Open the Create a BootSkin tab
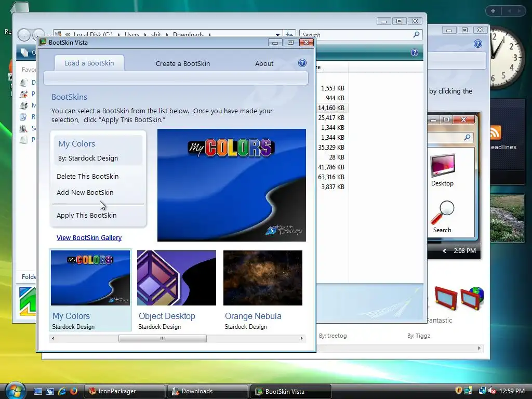The image size is (532, 399). tap(183, 63)
